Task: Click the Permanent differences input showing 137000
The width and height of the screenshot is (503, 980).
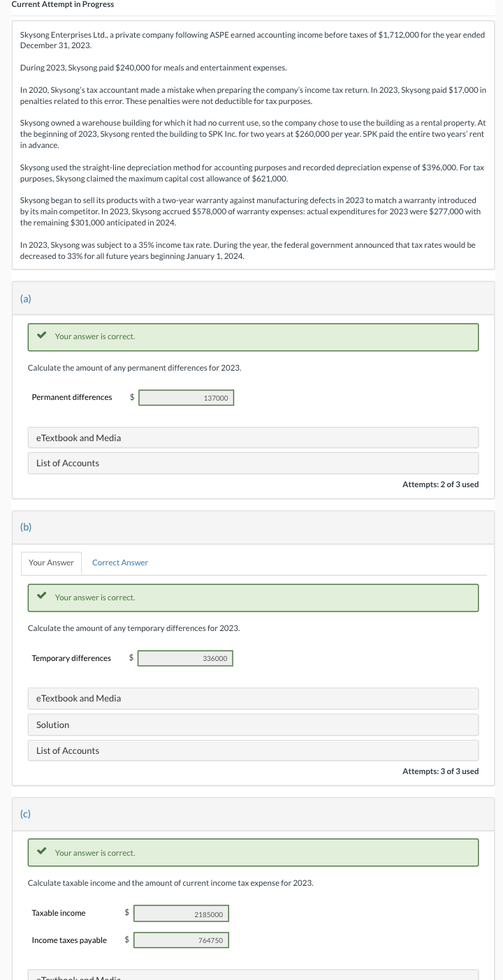Action: point(186,396)
